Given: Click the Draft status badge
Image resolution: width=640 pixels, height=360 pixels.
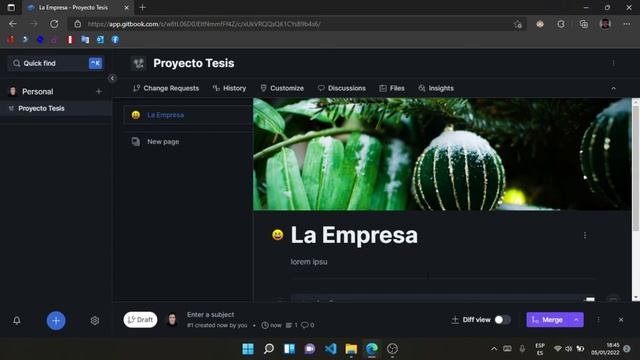Looking at the screenshot, I should (140, 320).
